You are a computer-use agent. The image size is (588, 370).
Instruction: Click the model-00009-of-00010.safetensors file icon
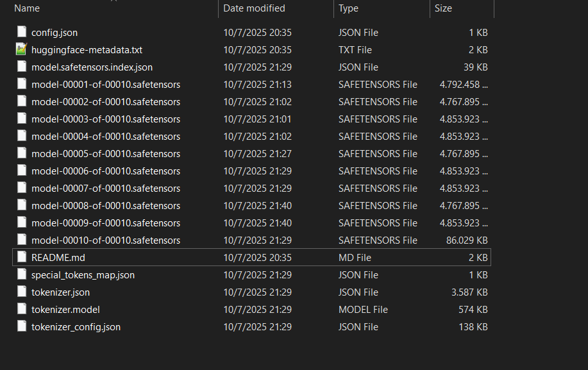click(x=22, y=222)
